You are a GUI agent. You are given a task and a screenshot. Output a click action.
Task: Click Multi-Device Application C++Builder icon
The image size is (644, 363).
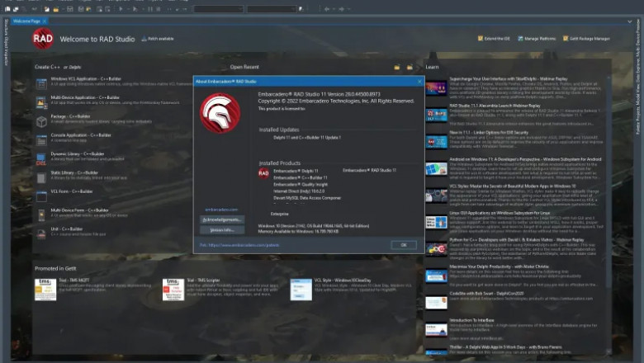[41, 102]
